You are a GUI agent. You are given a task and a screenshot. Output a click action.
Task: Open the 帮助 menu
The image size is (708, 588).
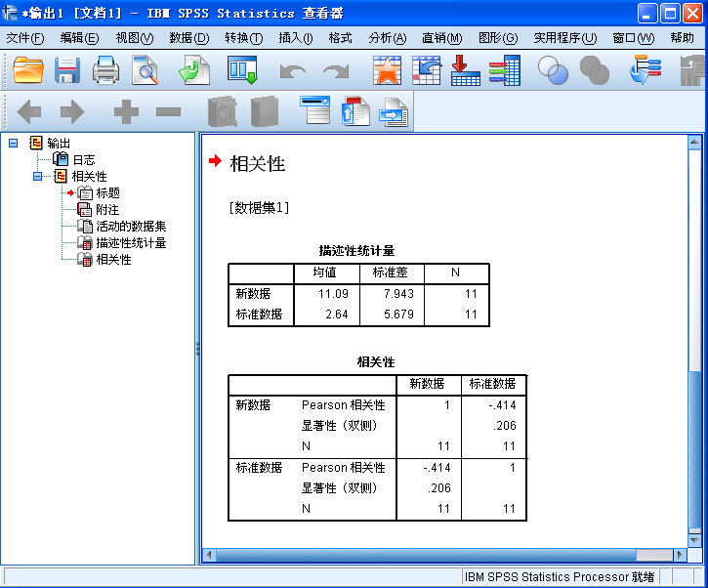pos(682,38)
